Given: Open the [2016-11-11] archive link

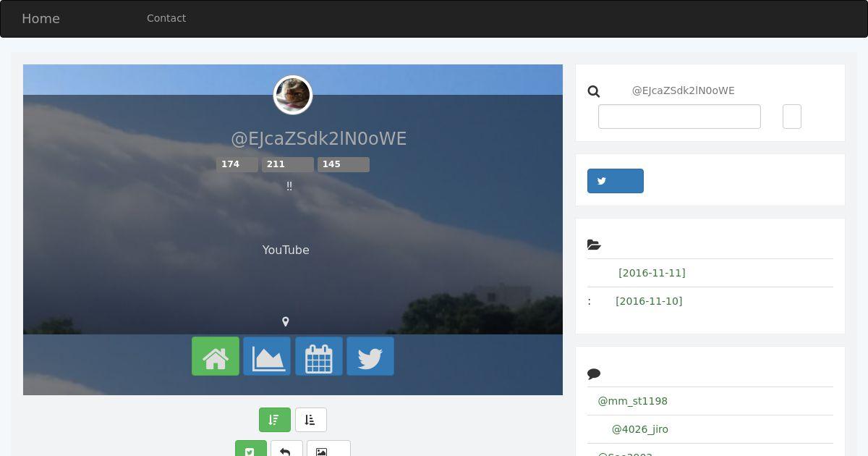Looking at the screenshot, I should pyautogui.click(x=652, y=273).
